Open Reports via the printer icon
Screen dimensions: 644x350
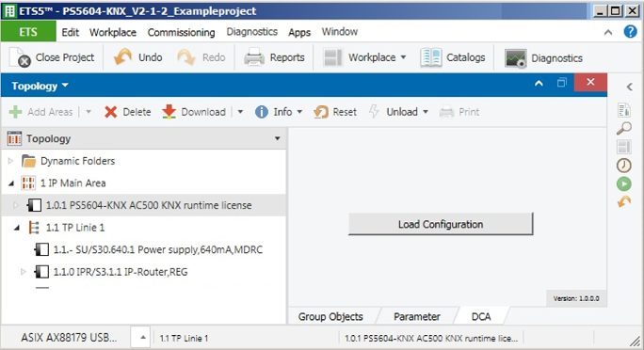(x=254, y=57)
